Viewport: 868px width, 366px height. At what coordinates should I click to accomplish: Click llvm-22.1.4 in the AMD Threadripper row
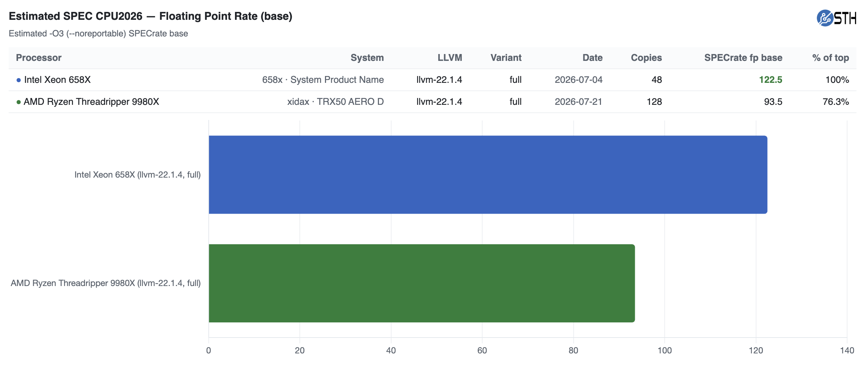(x=439, y=102)
